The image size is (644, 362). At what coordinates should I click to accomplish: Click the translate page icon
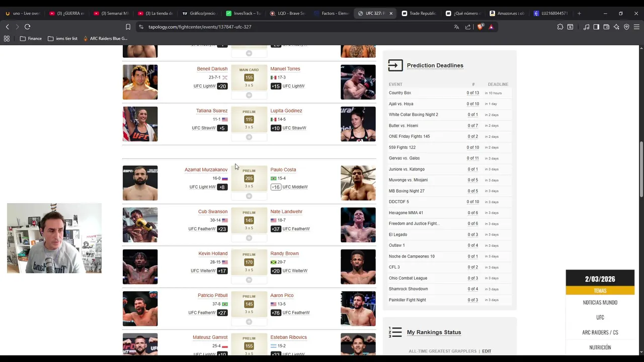[x=456, y=27]
